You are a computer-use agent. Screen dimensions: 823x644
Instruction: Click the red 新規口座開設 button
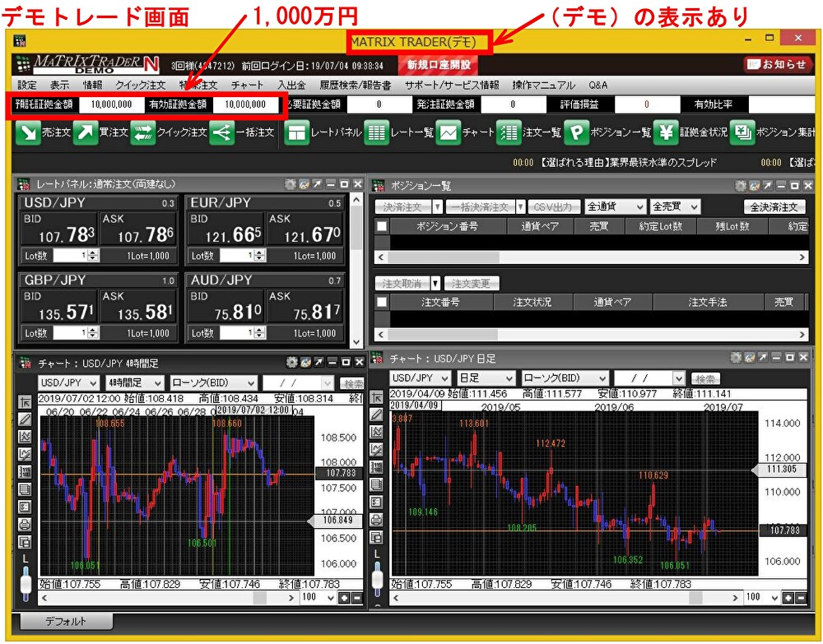point(439,65)
